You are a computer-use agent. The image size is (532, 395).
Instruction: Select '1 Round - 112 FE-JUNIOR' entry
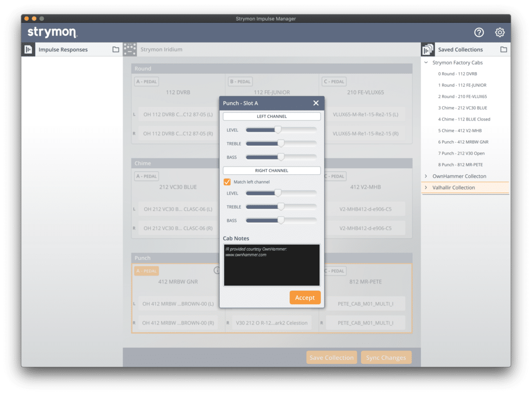(x=462, y=85)
